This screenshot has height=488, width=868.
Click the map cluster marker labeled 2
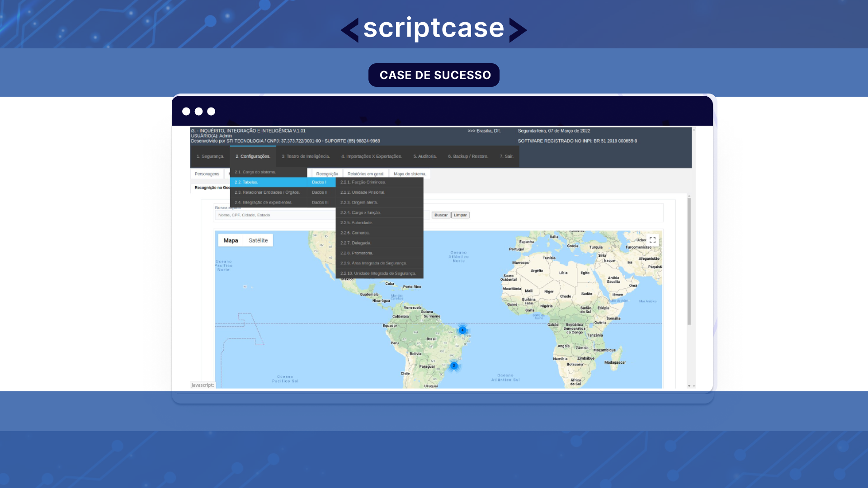(454, 366)
